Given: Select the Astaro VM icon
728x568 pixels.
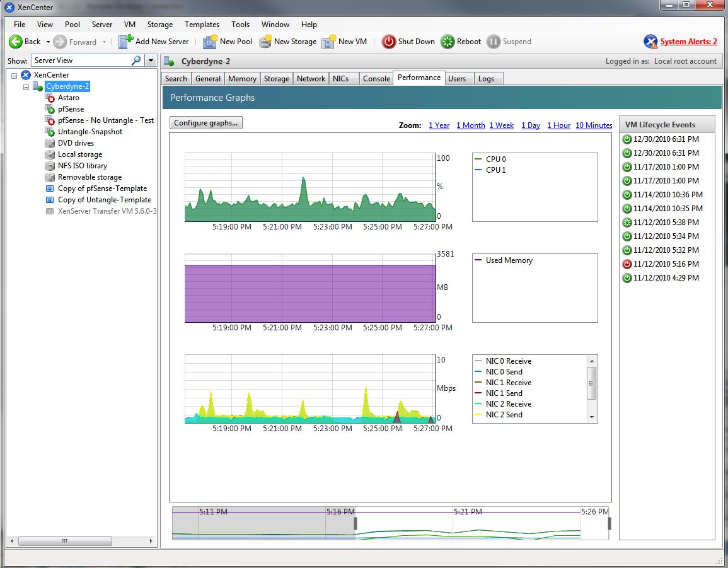Looking at the screenshot, I should tap(50, 98).
